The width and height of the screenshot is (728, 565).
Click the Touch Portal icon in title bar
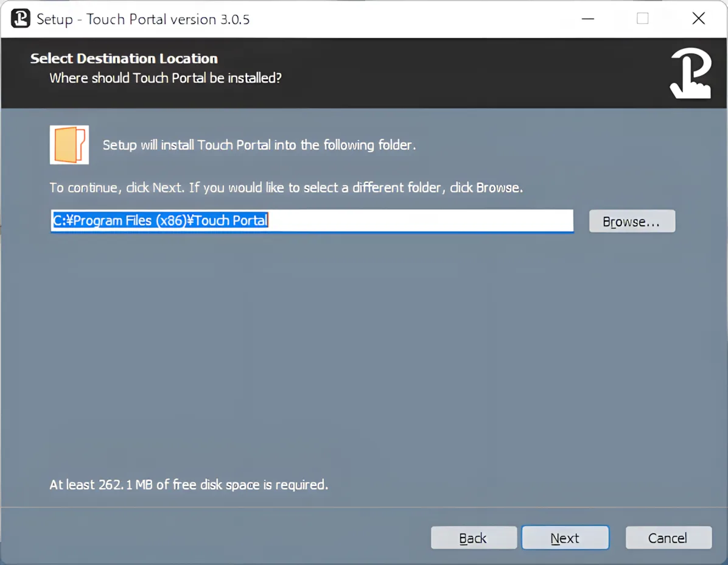click(x=21, y=19)
